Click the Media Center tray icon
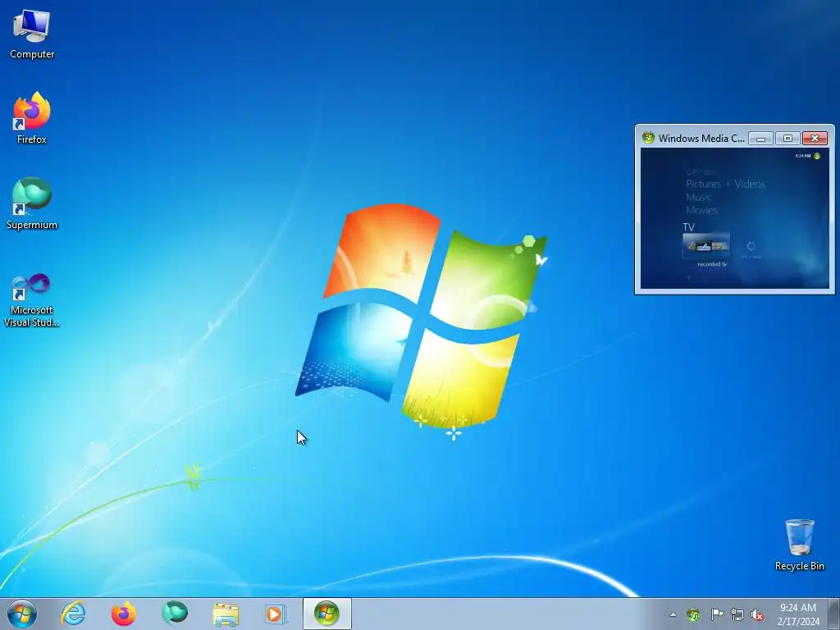 (693, 615)
